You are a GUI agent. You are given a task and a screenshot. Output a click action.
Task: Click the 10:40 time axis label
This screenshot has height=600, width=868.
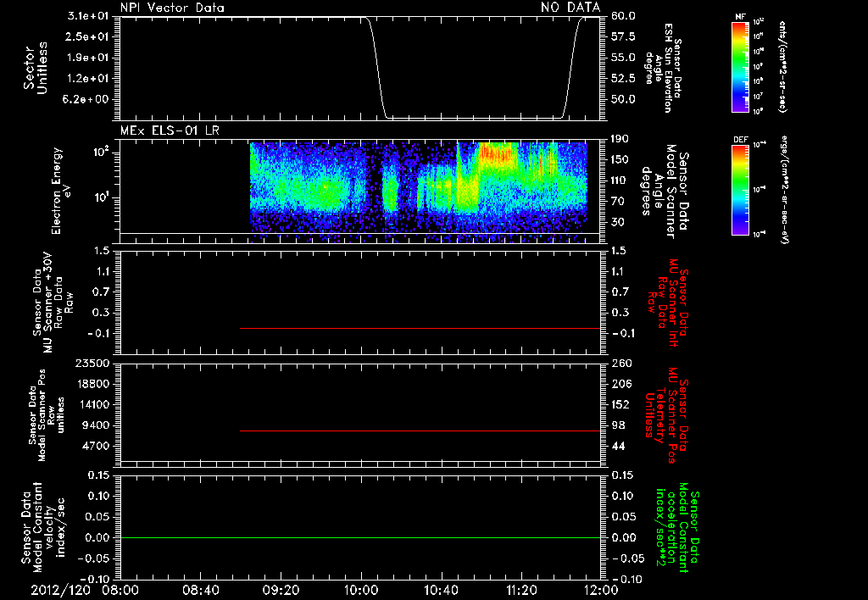tap(441, 590)
